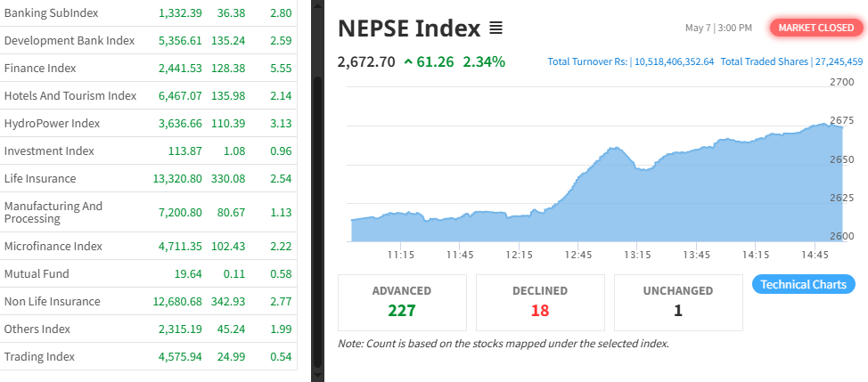This screenshot has width=868, height=382.
Task: Click the Technical Charts button
Action: click(804, 284)
